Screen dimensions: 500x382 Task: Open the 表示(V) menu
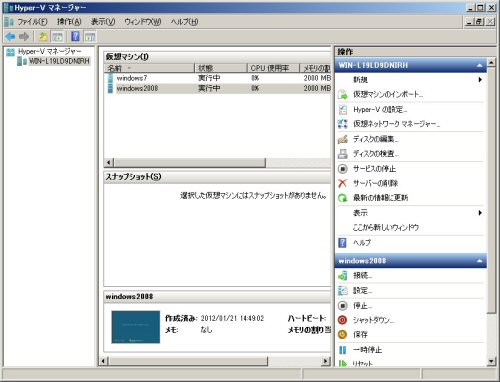click(103, 22)
